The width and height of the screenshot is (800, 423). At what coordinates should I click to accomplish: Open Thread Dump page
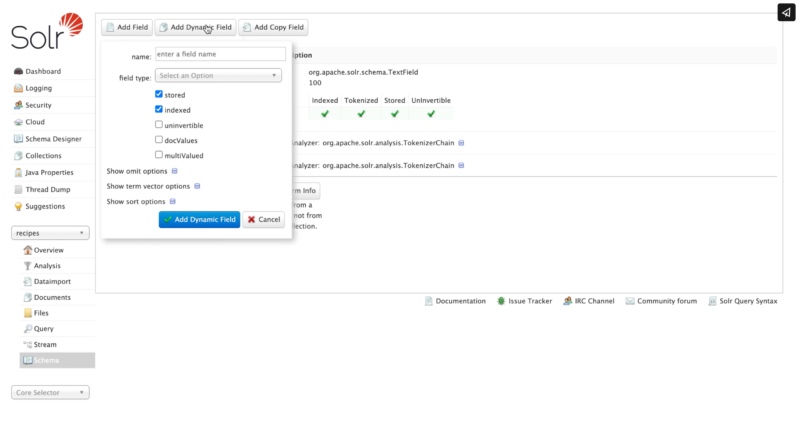point(47,189)
